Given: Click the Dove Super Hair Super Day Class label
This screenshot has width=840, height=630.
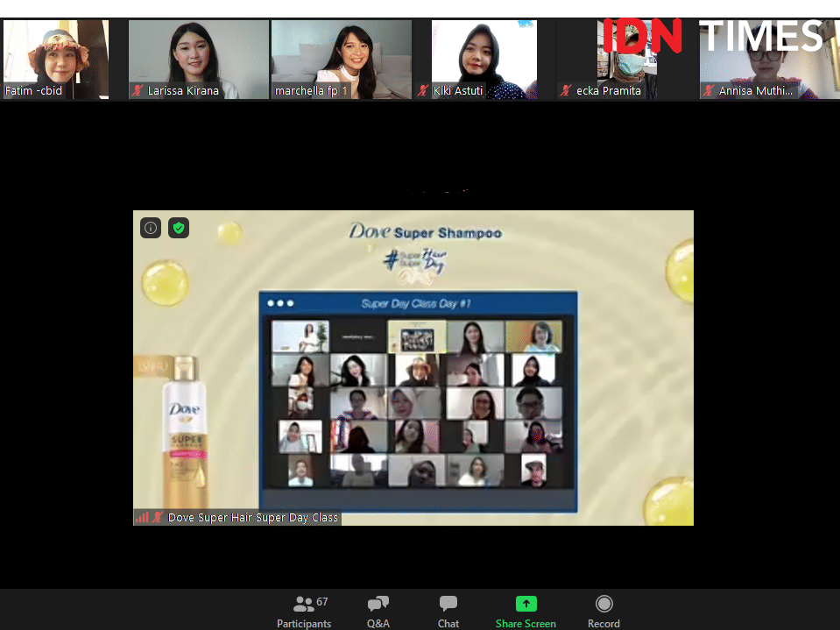Looking at the screenshot, I should [253, 518].
